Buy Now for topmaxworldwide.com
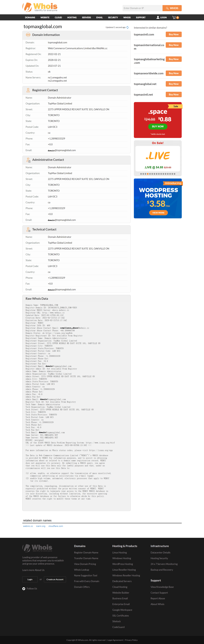 tap(174, 73)
